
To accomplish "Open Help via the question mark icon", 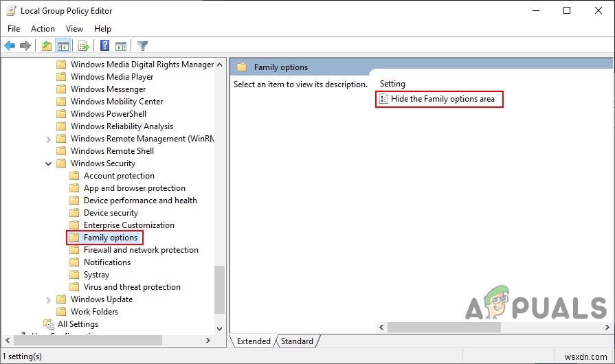I will point(104,45).
